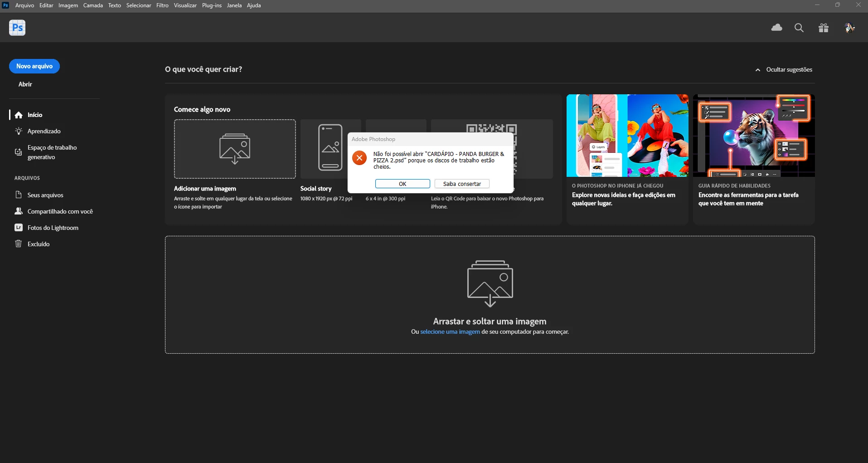The image size is (868, 463).
Task: Confirm the error dialog with OK
Action: click(x=402, y=184)
